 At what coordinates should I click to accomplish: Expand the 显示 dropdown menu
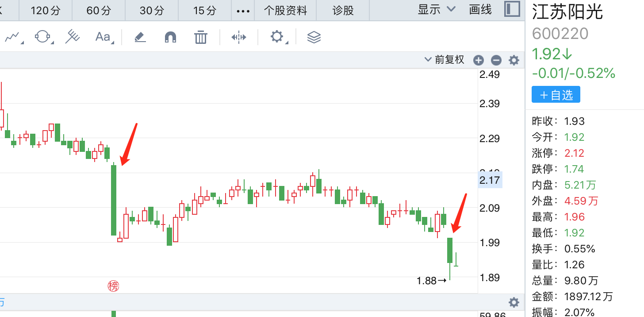436,10
